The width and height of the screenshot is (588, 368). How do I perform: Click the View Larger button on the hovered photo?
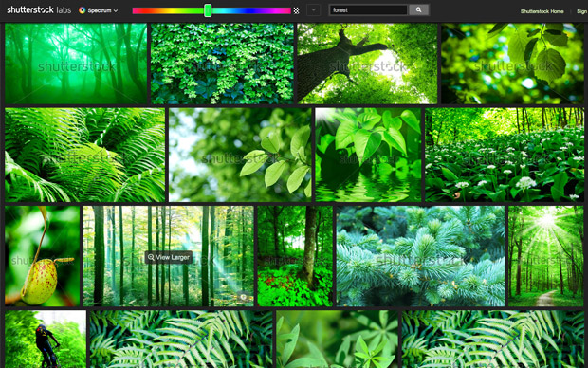169,257
